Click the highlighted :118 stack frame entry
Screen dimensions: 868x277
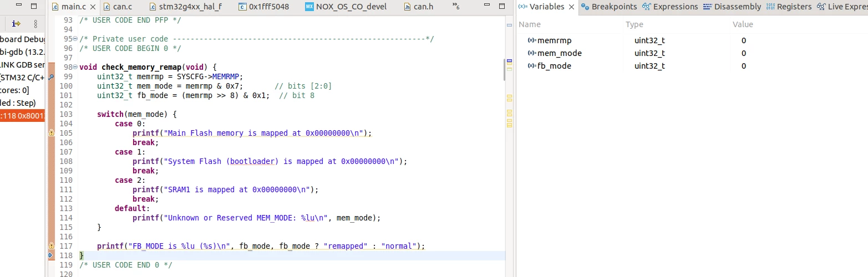pyautogui.click(x=22, y=116)
